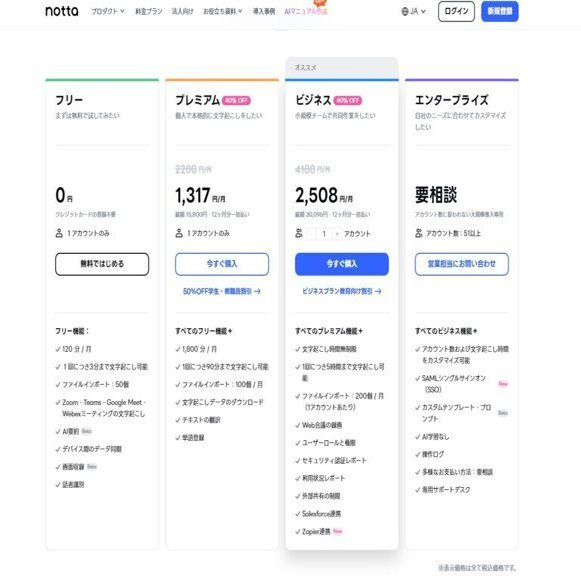Click the 40% OFF badge on Premium
The height and width of the screenshot is (581, 581).
pyautogui.click(x=236, y=100)
